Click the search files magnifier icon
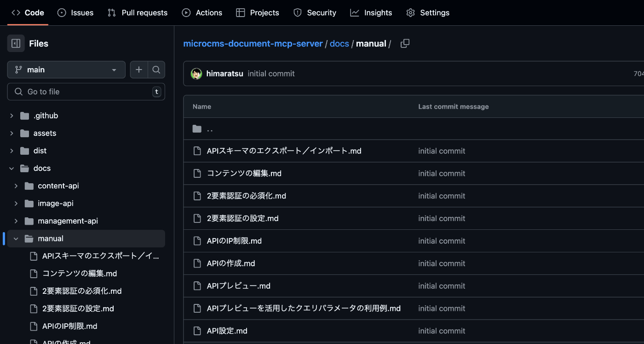The width and height of the screenshot is (644, 344). (156, 70)
